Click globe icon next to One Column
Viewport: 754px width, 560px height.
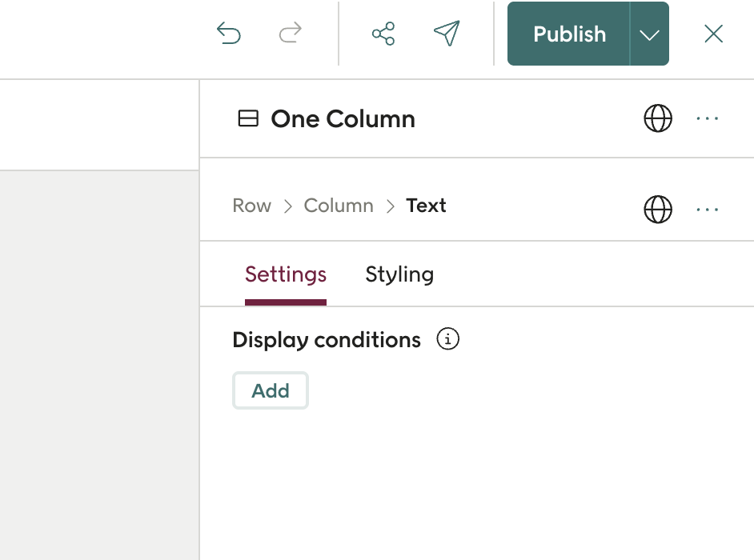coord(658,118)
